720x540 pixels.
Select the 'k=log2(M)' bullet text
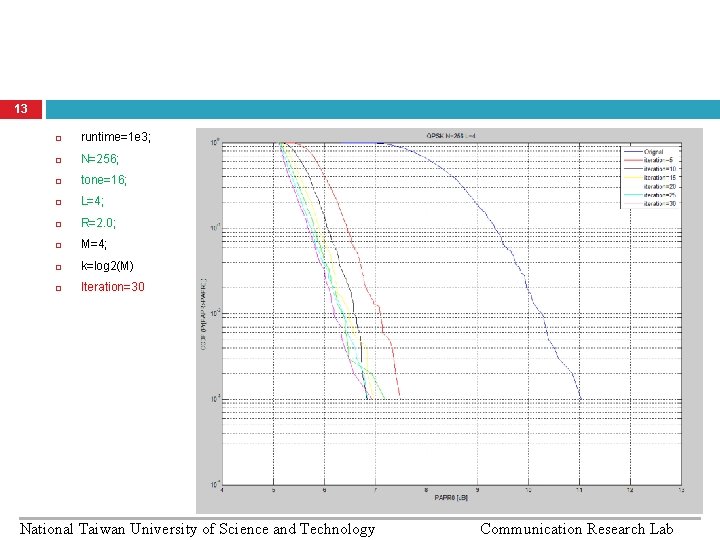tap(107, 266)
